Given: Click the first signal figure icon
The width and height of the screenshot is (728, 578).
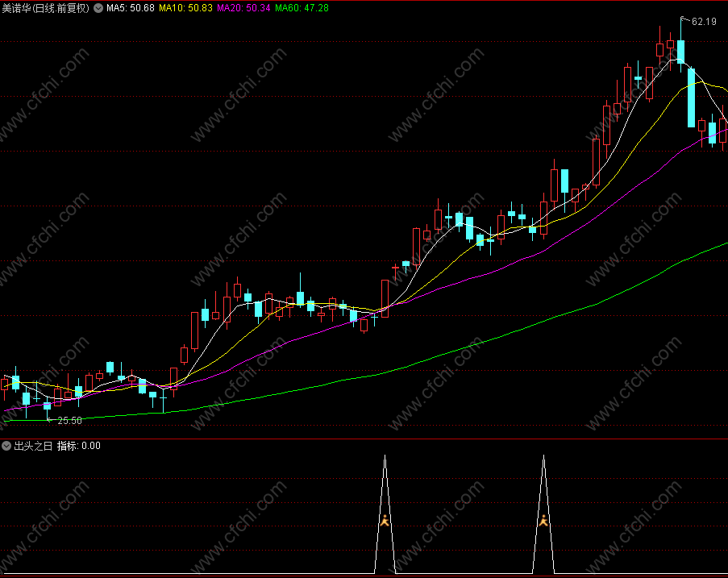Looking at the screenshot, I should (x=385, y=521).
